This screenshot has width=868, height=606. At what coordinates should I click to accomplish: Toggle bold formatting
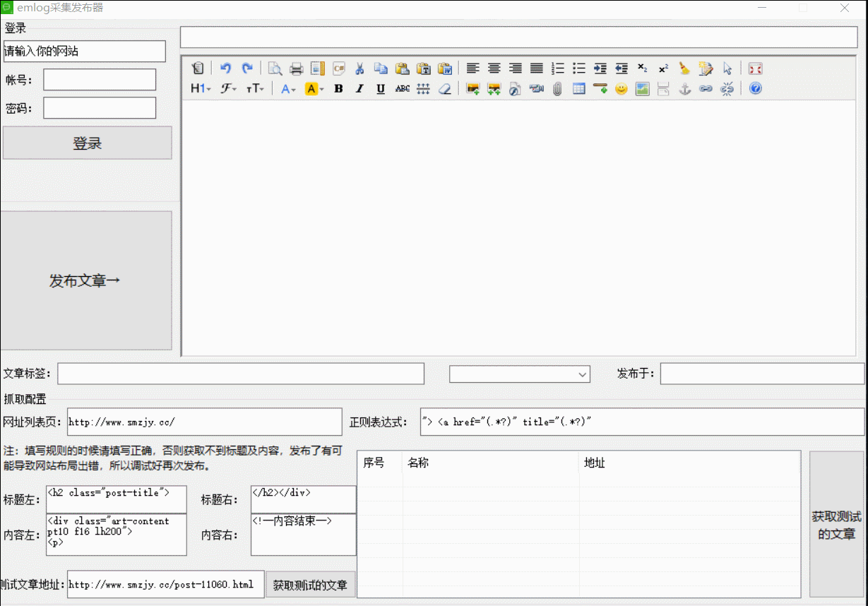click(339, 89)
